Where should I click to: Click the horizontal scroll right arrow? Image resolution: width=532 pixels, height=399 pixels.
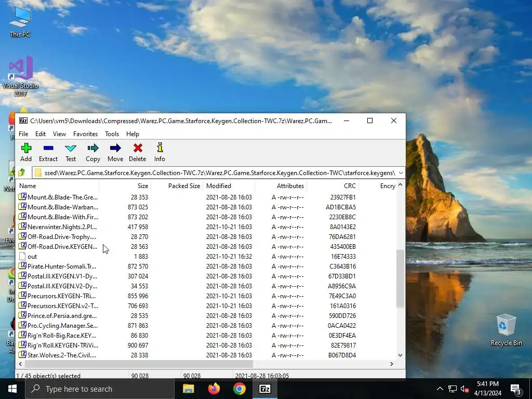[392, 364]
